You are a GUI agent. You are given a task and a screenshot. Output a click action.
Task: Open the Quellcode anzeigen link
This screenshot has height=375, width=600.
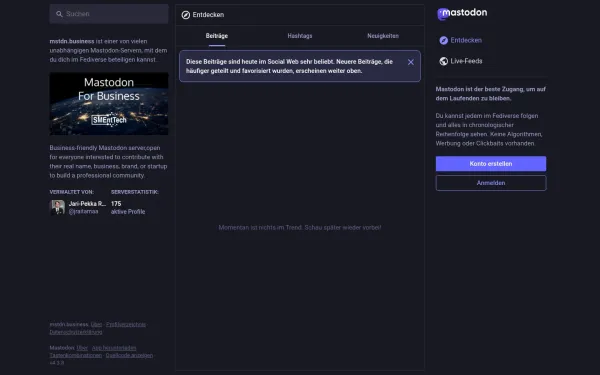click(129, 355)
